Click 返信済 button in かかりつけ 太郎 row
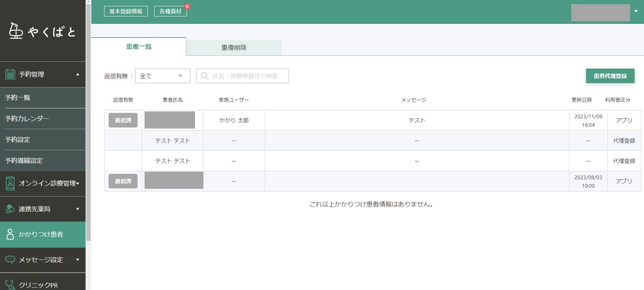644x290 pixels. pos(123,120)
